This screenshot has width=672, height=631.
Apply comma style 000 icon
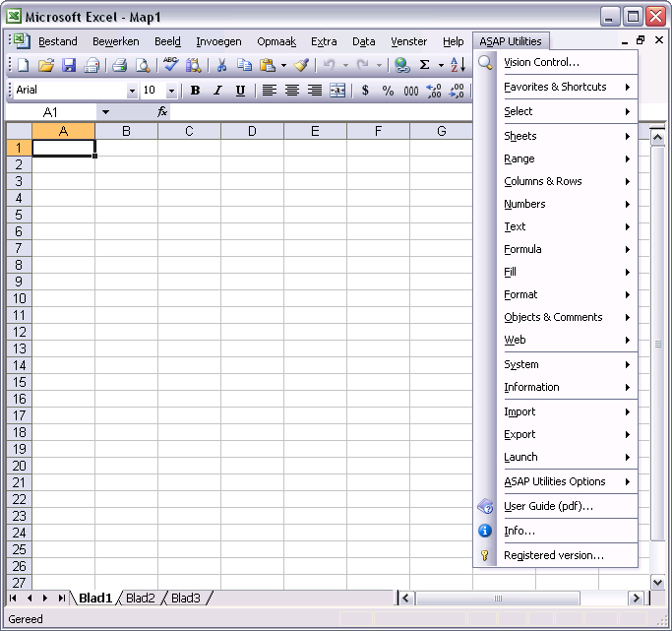[x=410, y=90]
